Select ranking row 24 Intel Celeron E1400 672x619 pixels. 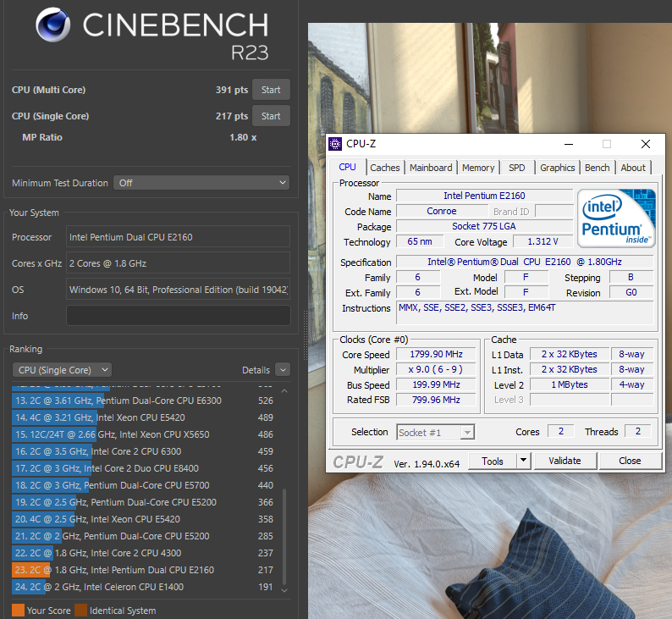pos(144,587)
